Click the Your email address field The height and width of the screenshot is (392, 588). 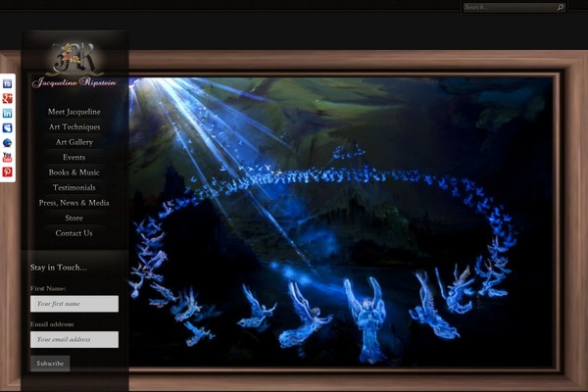coord(74,339)
